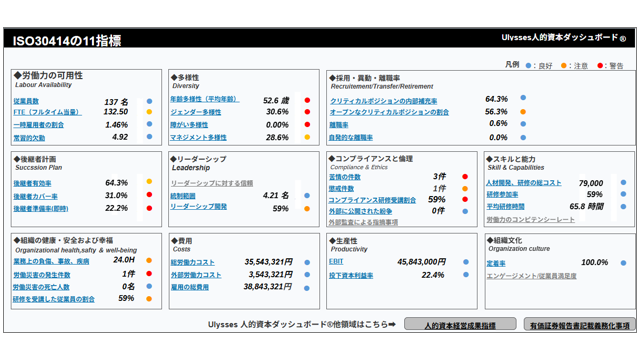Open the 後継者カバー率 link
Image resolution: width=640 pixels, height=360 pixels.
36,196
